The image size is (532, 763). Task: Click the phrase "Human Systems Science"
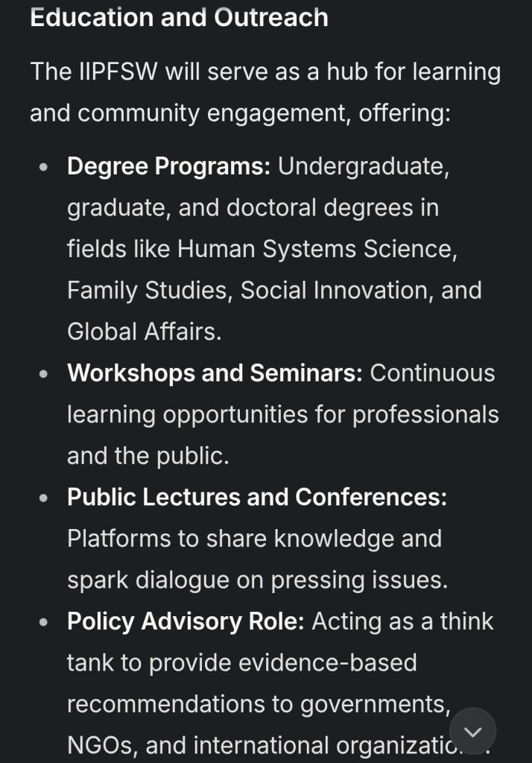click(316, 249)
